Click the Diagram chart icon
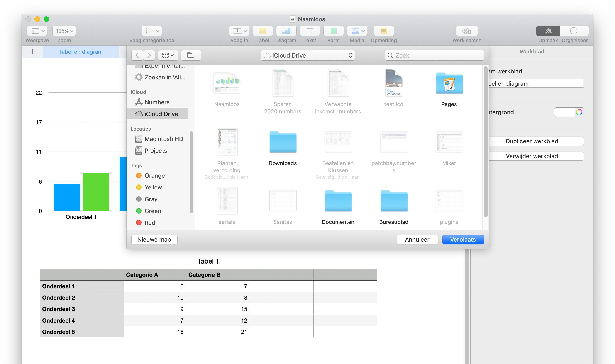The width and height of the screenshot is (615, 364). (x=286, y=31)
